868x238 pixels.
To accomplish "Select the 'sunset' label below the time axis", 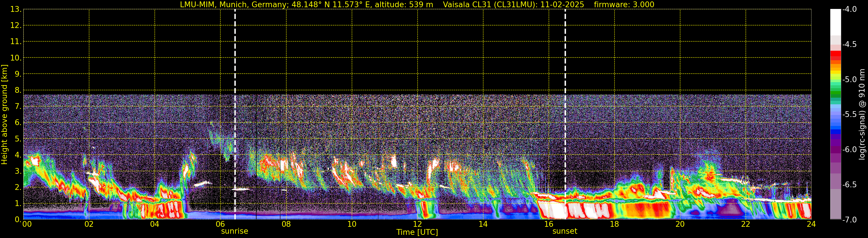I will 565,231.
